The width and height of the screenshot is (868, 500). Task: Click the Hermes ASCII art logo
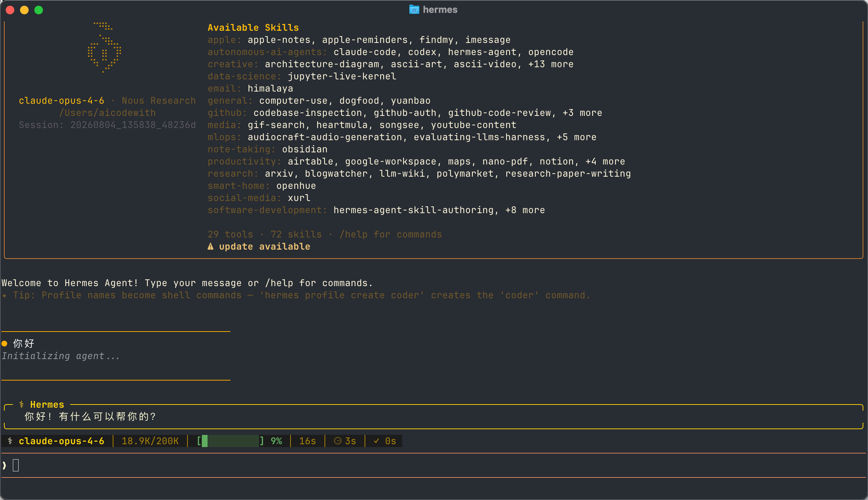[x=104, y=48]
